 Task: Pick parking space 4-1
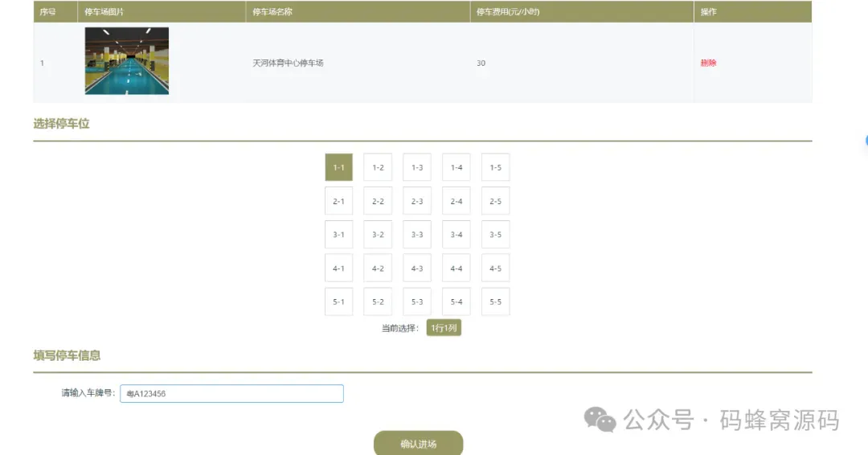pyautogui.click(x=339, y=268)
